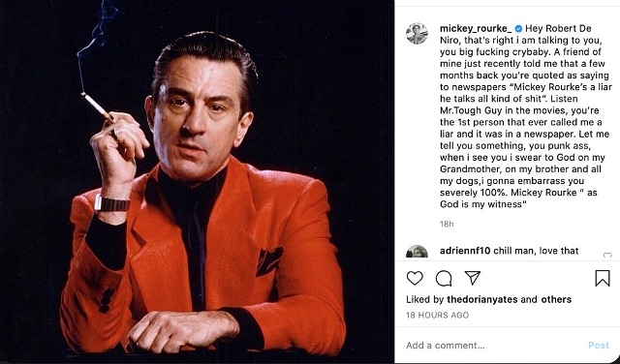Click the Post button to submit the comment
This screenshot has height=364, width=620.
599,346
